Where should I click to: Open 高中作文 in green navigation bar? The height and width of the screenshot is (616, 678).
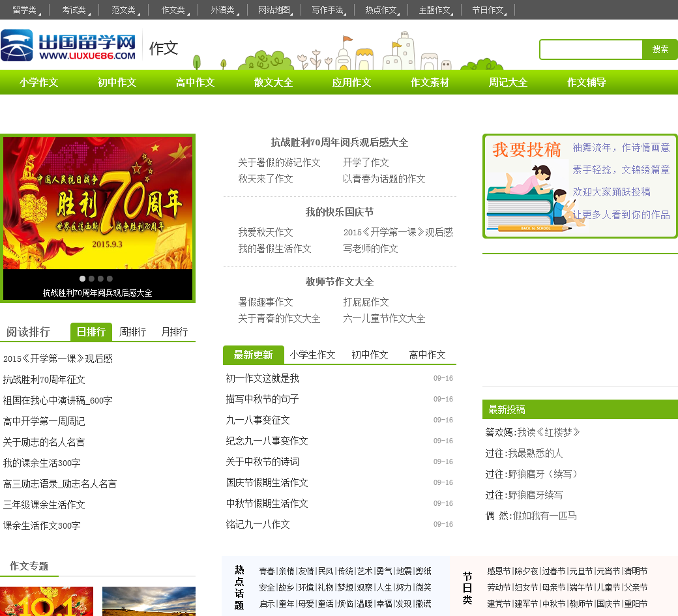(196, 82)
